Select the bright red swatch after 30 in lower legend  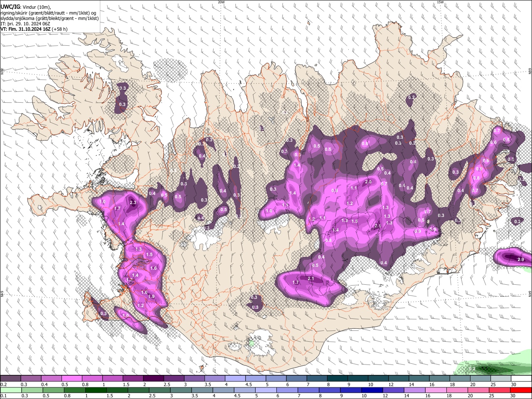pyautogui.click(x=520, y=390)
